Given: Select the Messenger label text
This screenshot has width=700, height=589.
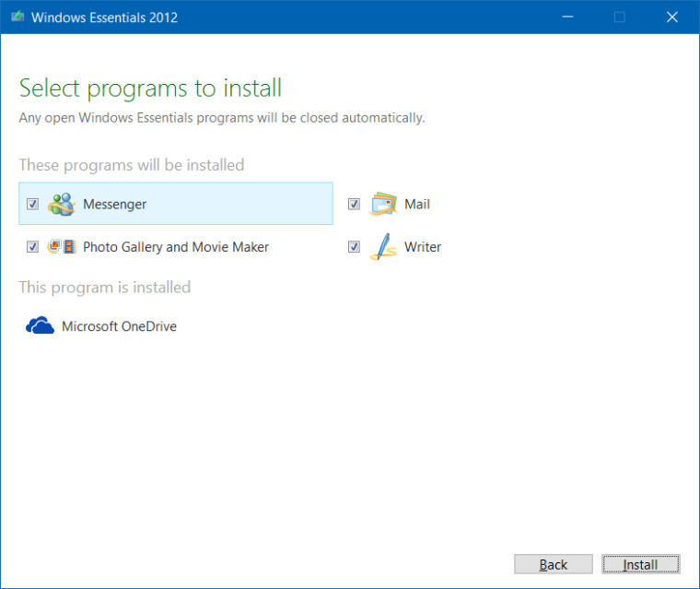Looking at the screenshot, I should click(114, 204).
